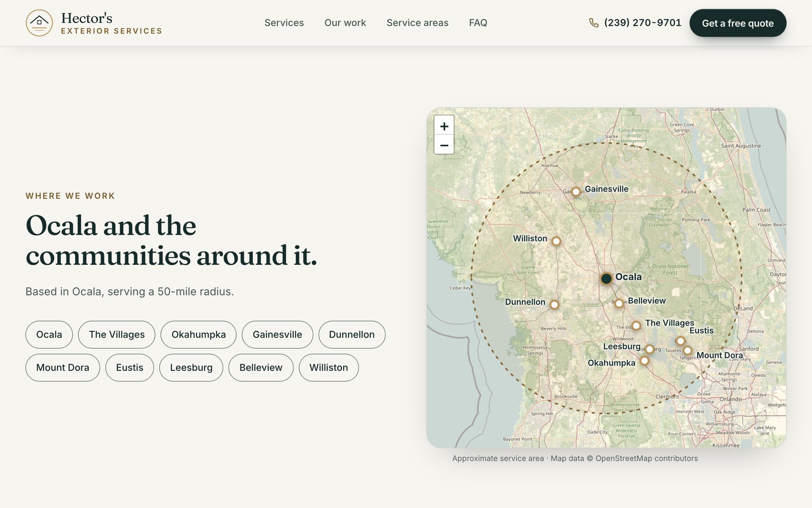Select the Dunnellon map marker
812x508 pixels.
point(554,305)
